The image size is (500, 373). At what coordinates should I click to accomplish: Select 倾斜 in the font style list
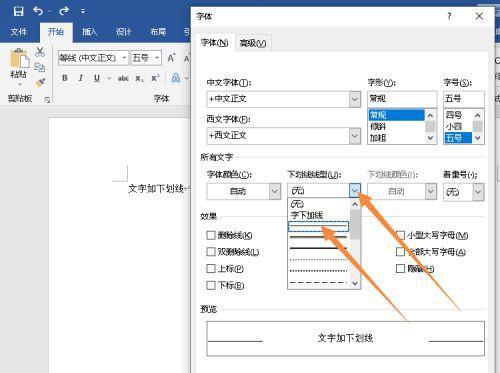pos(378,127)
